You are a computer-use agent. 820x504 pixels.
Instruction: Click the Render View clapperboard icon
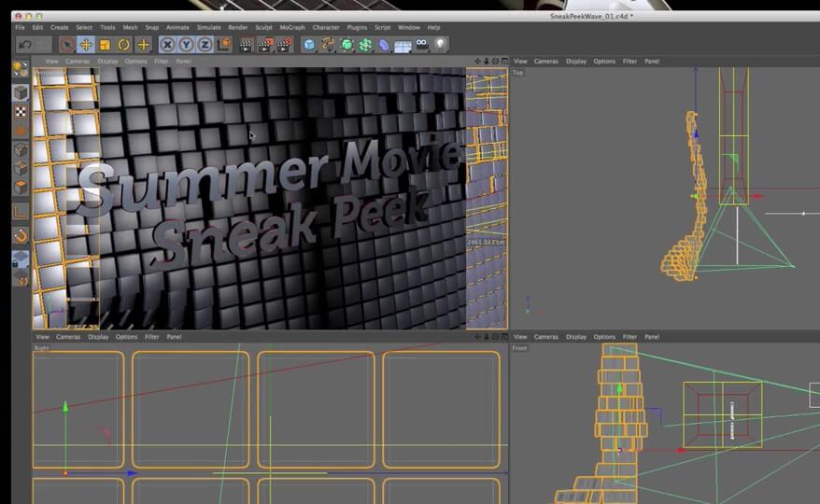point(246,44)
